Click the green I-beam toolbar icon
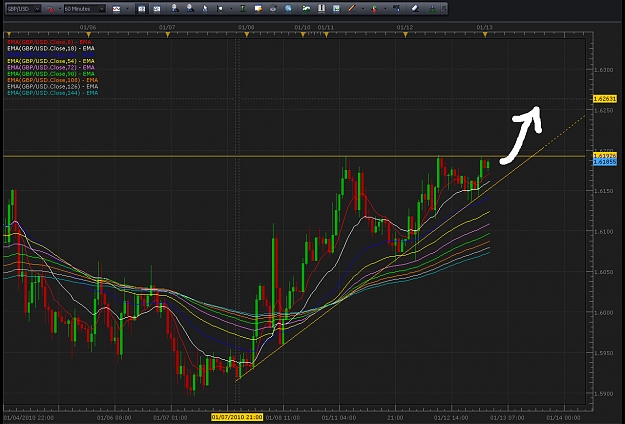The height and width of the screenshot is (424, 625). (242, 8)
